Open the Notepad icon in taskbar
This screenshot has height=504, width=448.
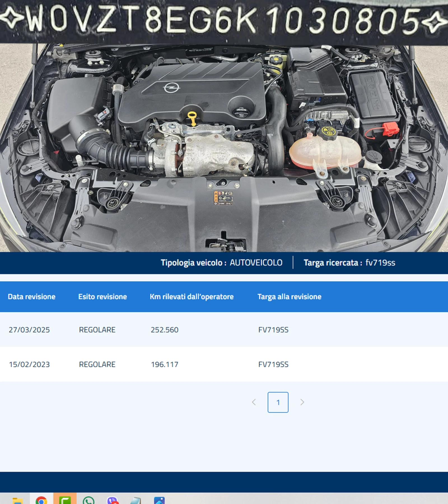click(136, 500)
